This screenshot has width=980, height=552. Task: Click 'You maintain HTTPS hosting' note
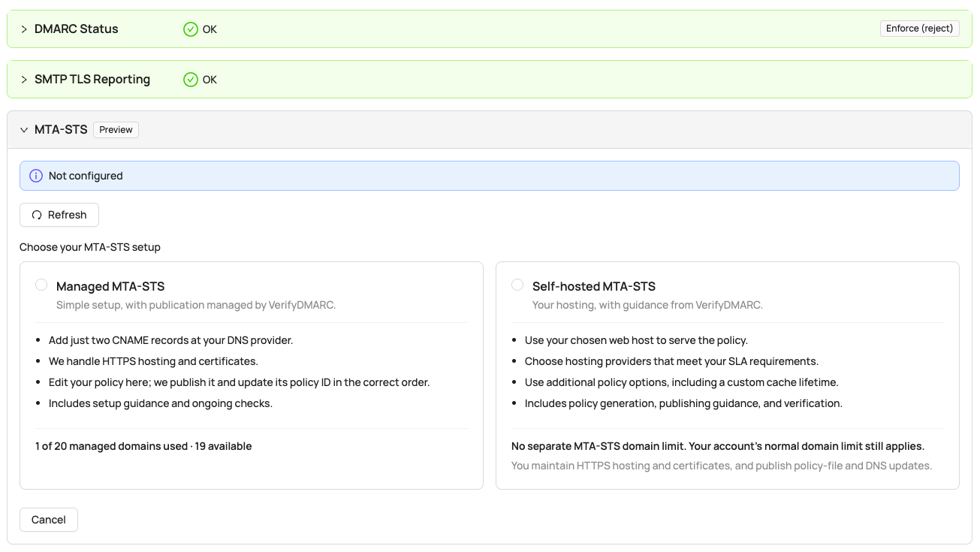[722, 466]
